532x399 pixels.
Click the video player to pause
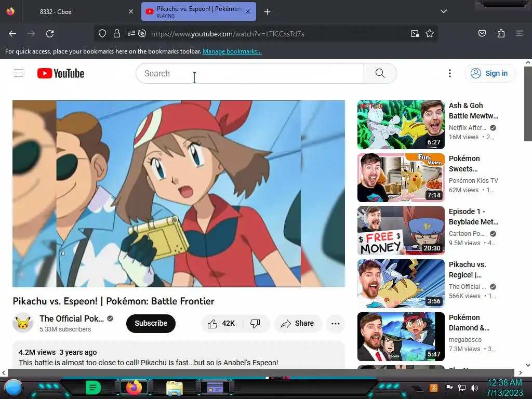tap(179, 193)
